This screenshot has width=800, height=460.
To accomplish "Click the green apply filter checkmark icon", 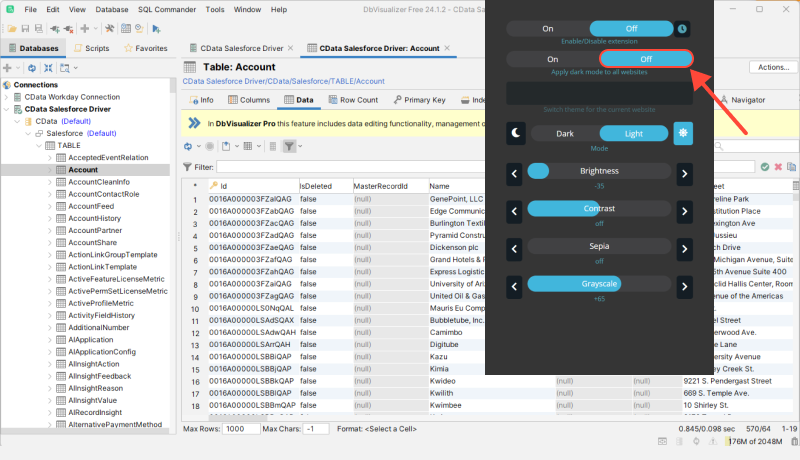I will [x=764, y=167].
